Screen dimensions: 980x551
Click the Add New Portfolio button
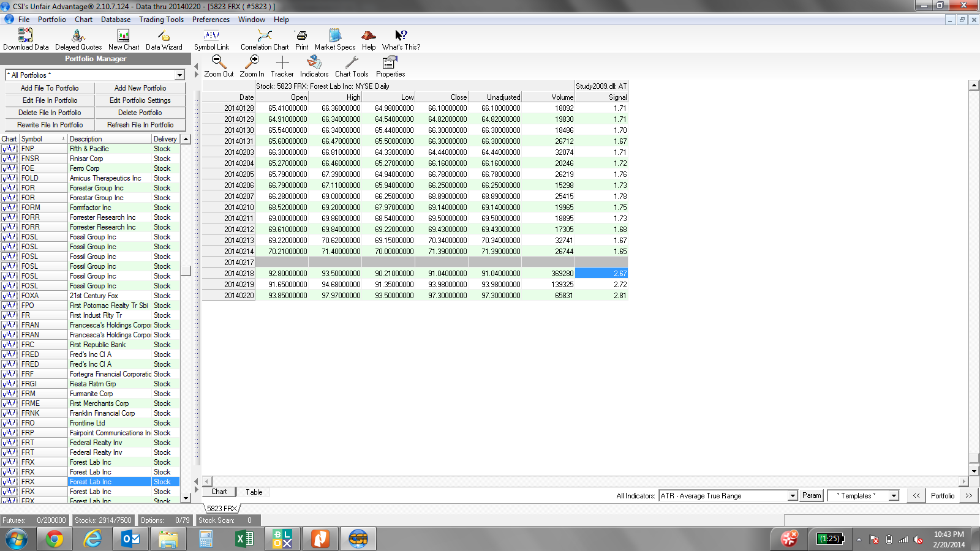coord(140,88)
